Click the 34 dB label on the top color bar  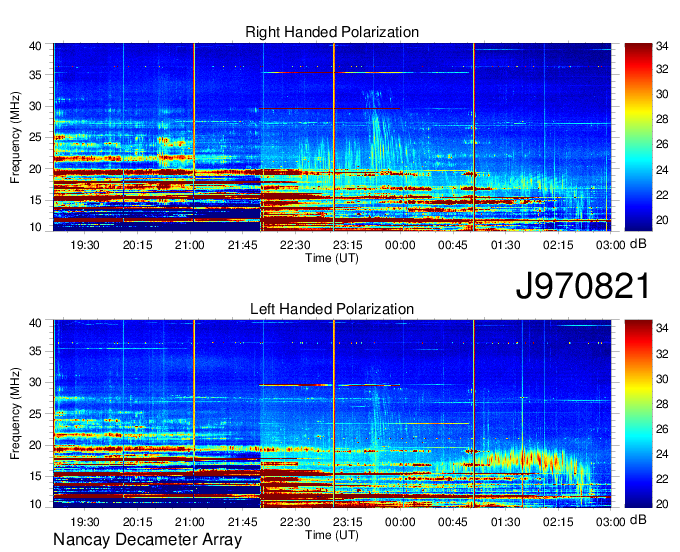662,46
